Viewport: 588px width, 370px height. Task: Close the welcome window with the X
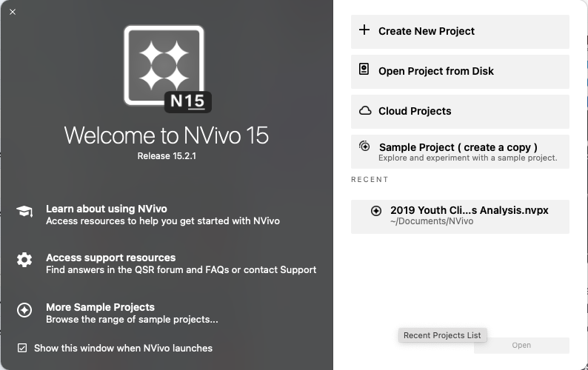[x=13, y=12]
